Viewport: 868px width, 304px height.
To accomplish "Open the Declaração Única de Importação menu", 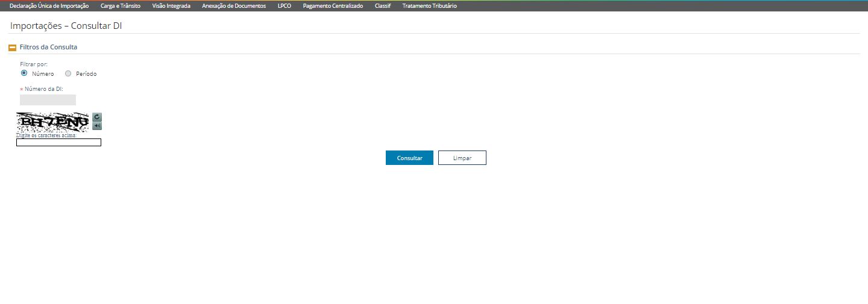I will [x=49, y=6].
